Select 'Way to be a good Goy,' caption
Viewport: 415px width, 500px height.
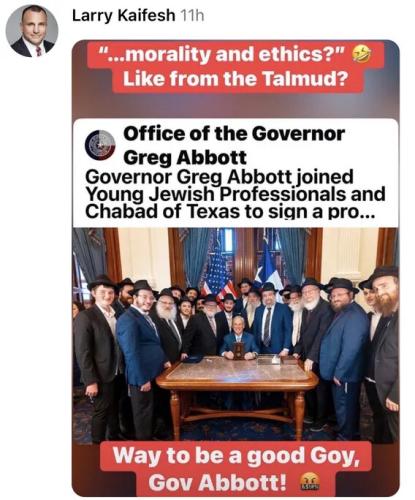pos(236,456)
